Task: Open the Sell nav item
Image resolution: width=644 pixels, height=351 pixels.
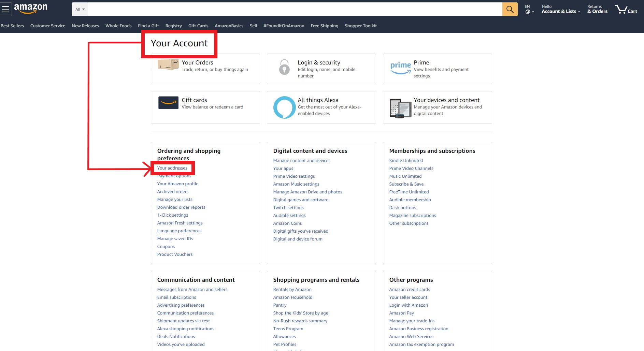Action: coord(254,26)
